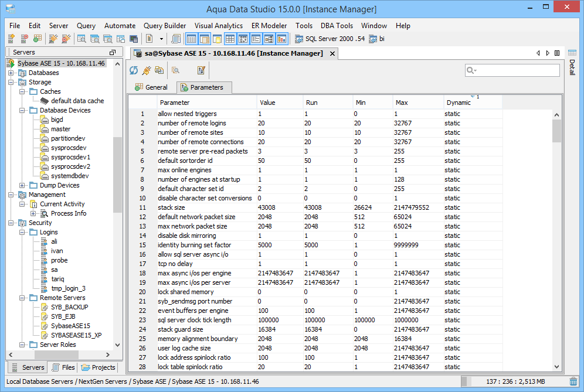Screen dimensions: 584x392
Task: Sort by the Max column header
Action: click(418, 103)
